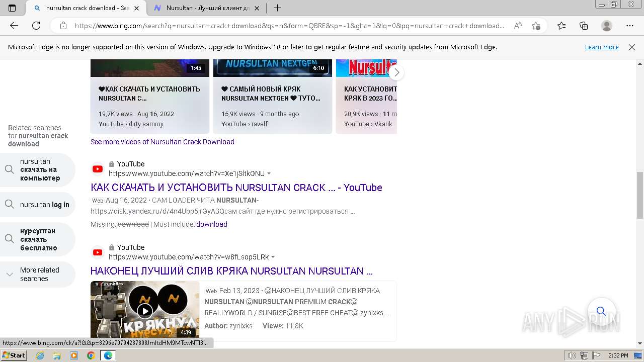Open the Favorites list
This screenshot has width=644, height=362.
pos(561,26)
